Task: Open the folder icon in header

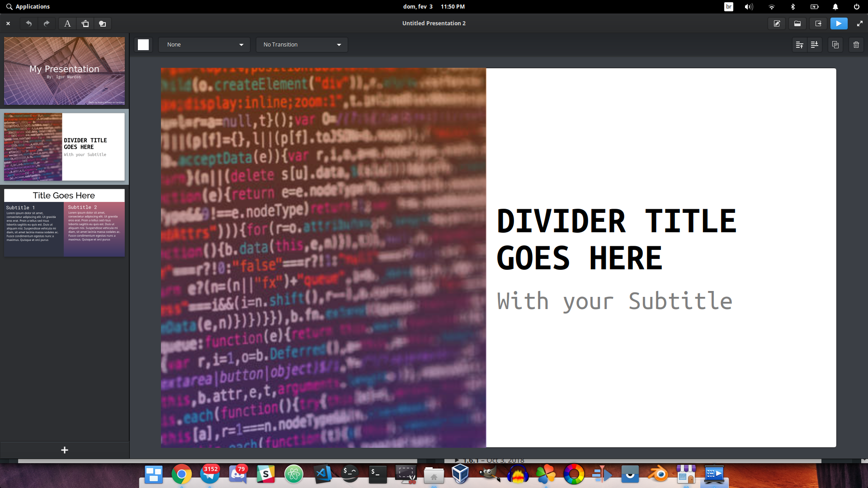Action: click(x=797, y=23)
